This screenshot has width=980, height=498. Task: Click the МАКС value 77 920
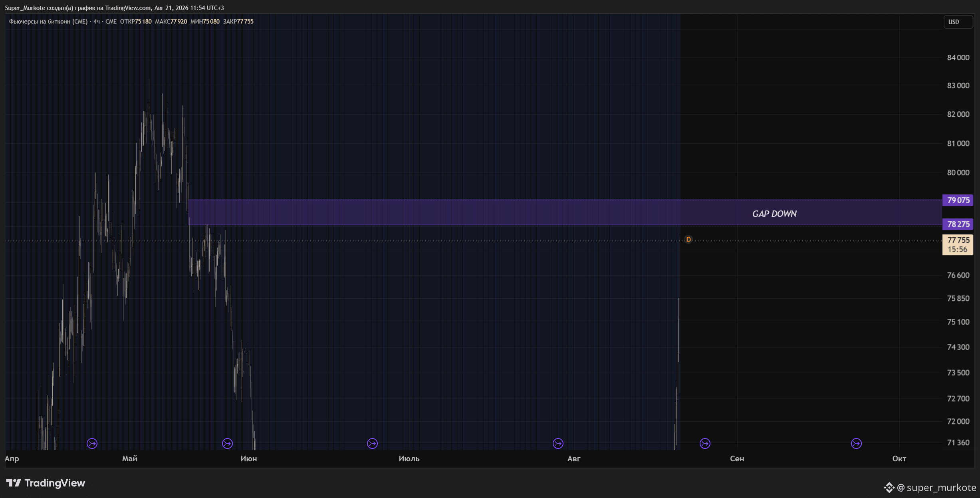[x=179, y=22]
